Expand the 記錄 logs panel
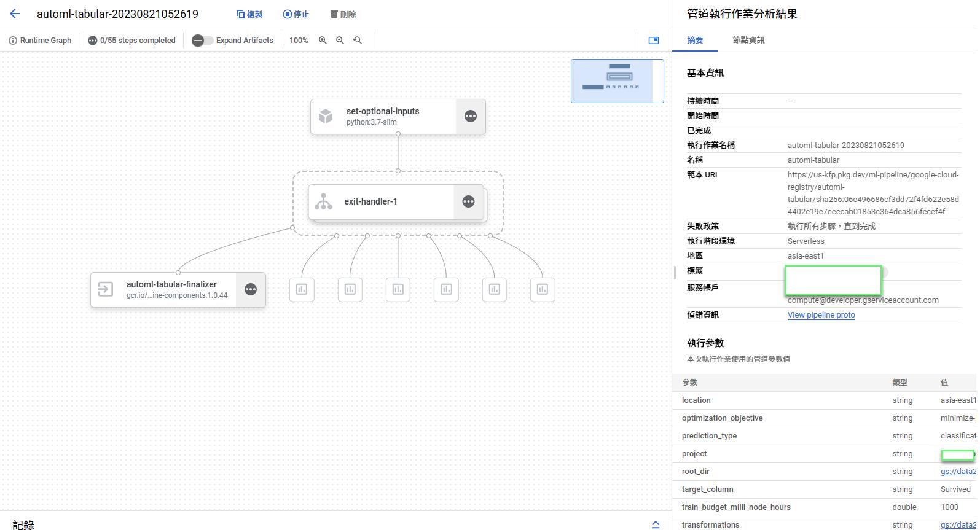 (655, 524)
